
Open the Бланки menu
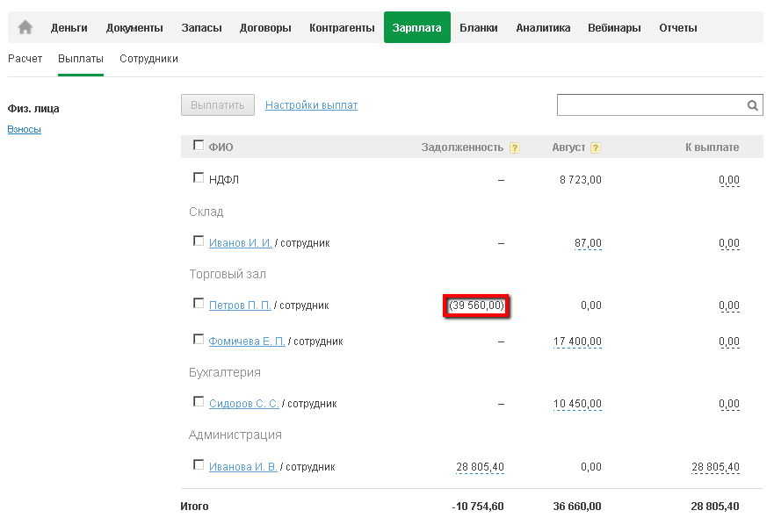tap(479, 27)
